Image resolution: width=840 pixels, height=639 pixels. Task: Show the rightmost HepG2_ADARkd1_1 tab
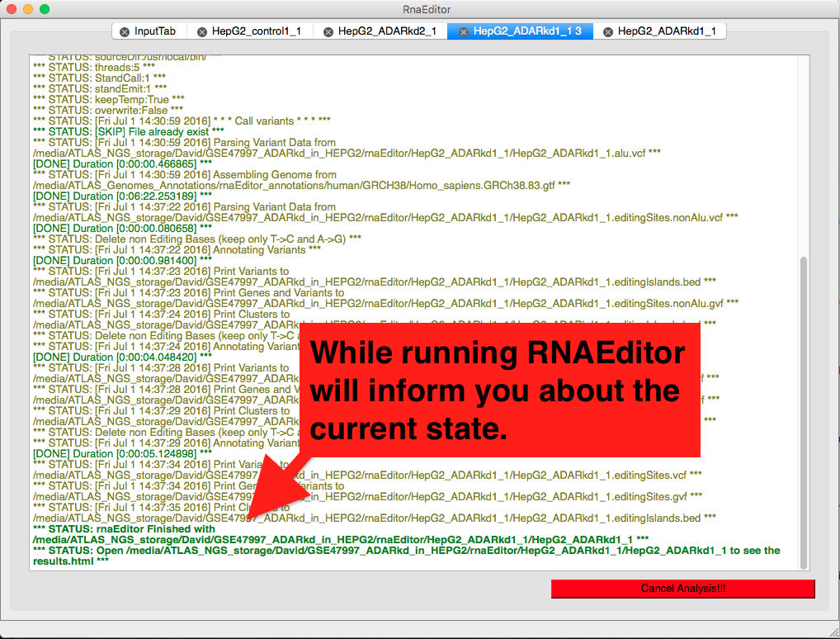pyautogui.click(x=667, y=31)
